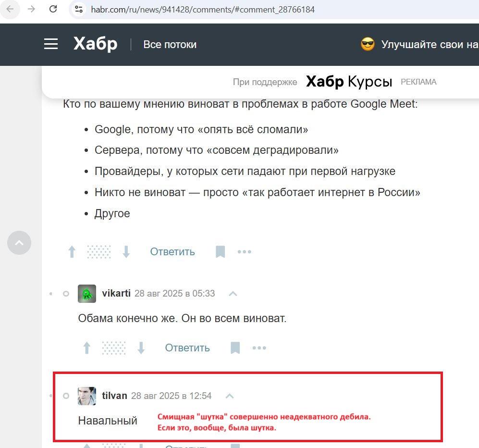Screen dimensions: 479x448
Task: Reply to the Google Meet poll comment
Action: click(172, 252)
